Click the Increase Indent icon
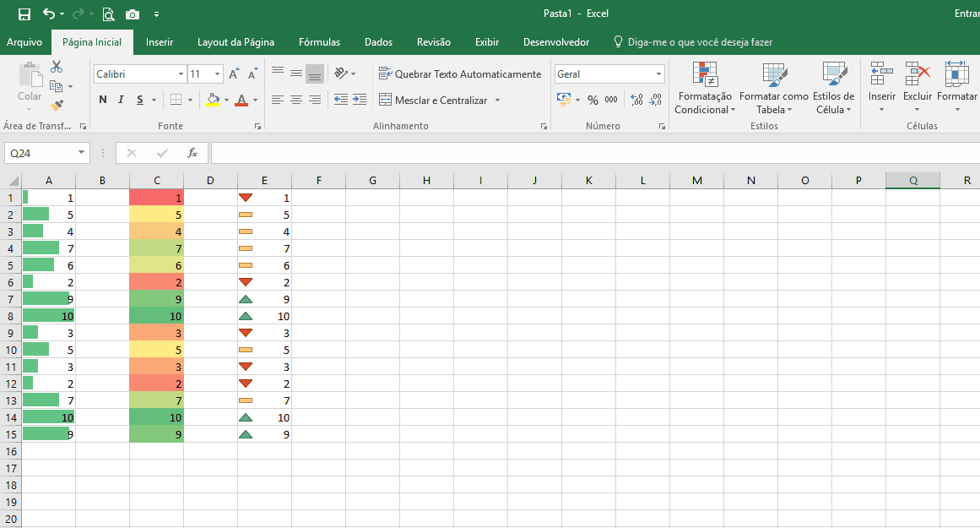The height and width of the screenshot is (528, 980). 360,100
